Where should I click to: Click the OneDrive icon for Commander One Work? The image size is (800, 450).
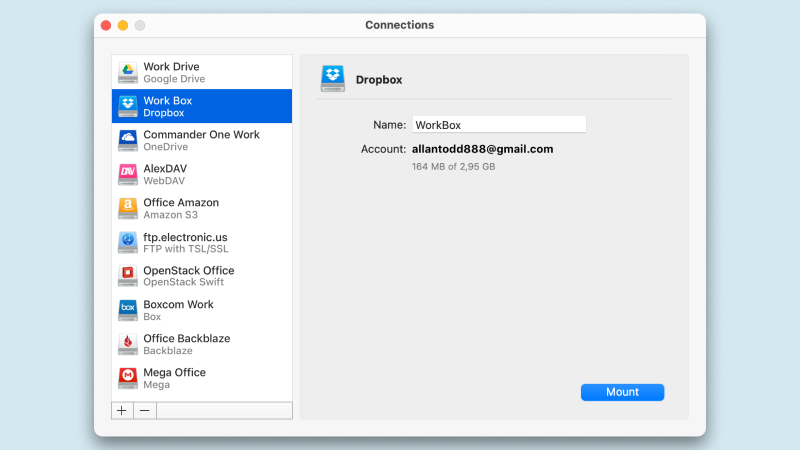(x=128, y=140)
